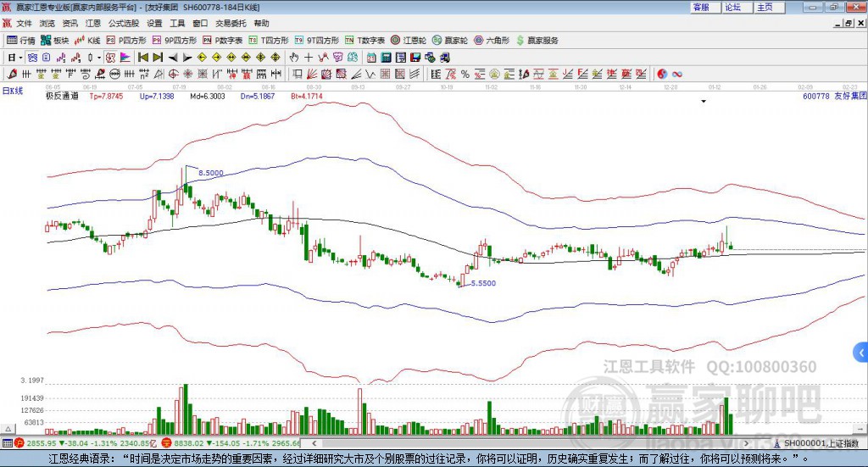Screen dimensions: 868x467
Task: Open the P数字表 tool
Action: [x=223, y=41]
